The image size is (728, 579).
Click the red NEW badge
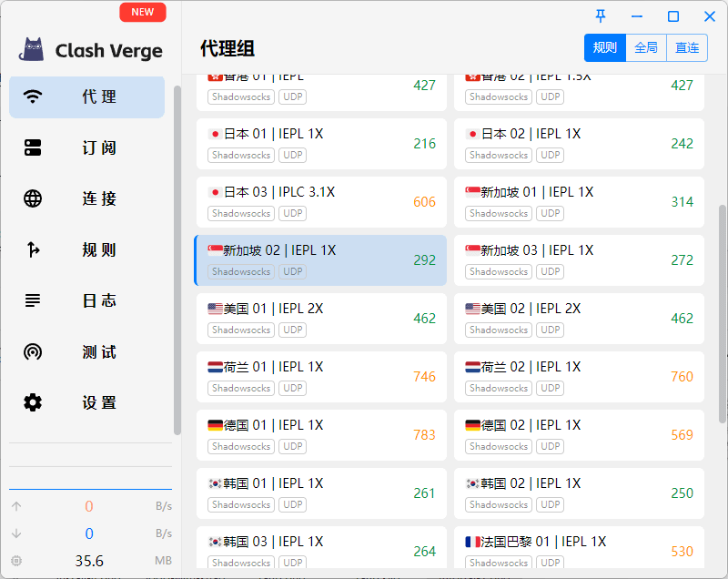(x=143, y=13)
